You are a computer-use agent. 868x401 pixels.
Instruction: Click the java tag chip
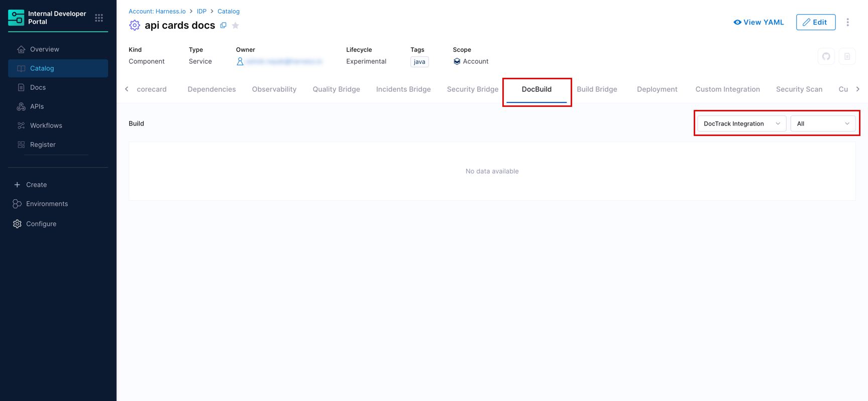click(x=419, y=62)
